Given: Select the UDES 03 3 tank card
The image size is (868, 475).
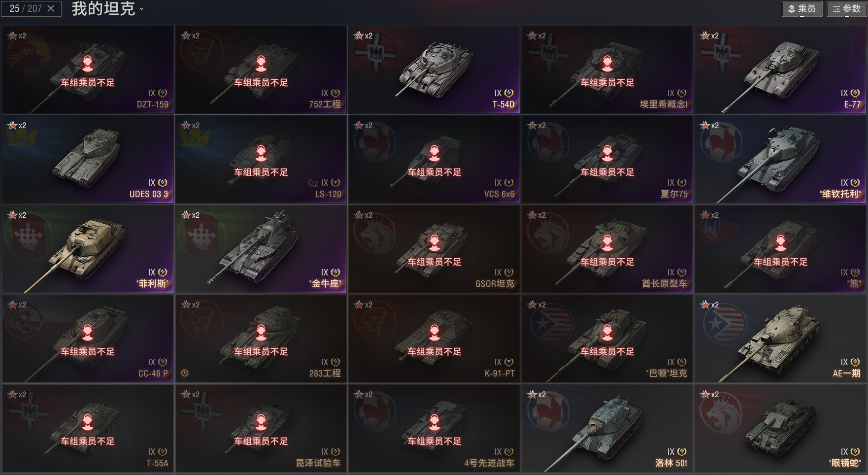Looking at the screenshot, I should tap(88, 159).
